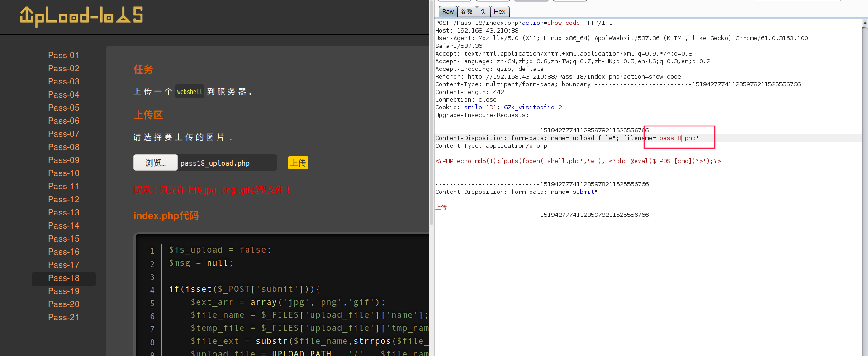Click the PHP payload line in request body
This screenshot has width=868, height=356.
(578, 161)
